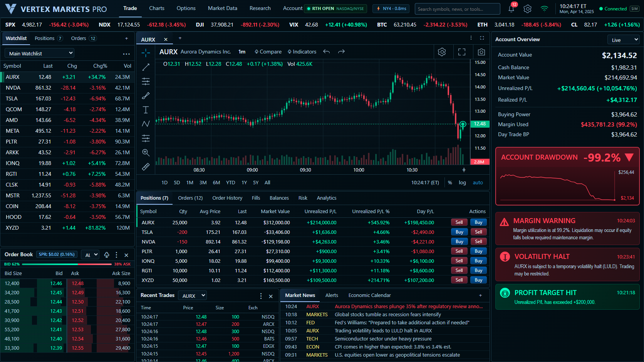644x362 pixels.
Task: Open the Recent Trades AURX symbol dropdown
Action: coord(193,295)
